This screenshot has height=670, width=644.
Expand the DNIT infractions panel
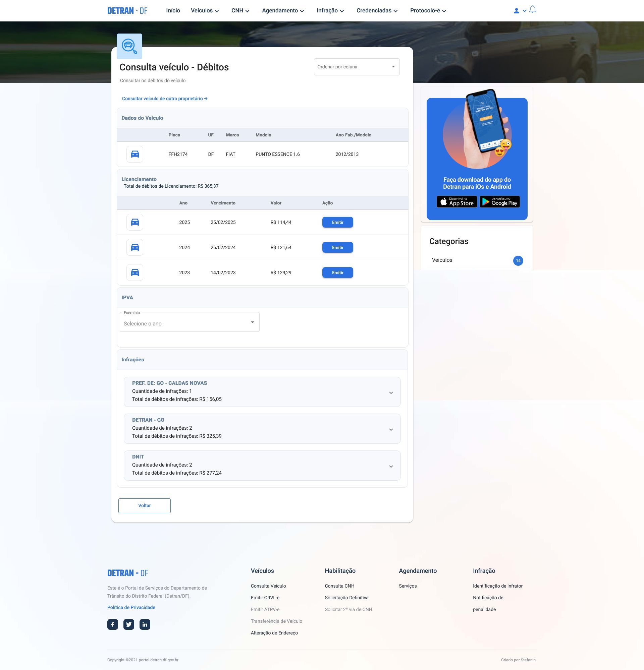391,467
